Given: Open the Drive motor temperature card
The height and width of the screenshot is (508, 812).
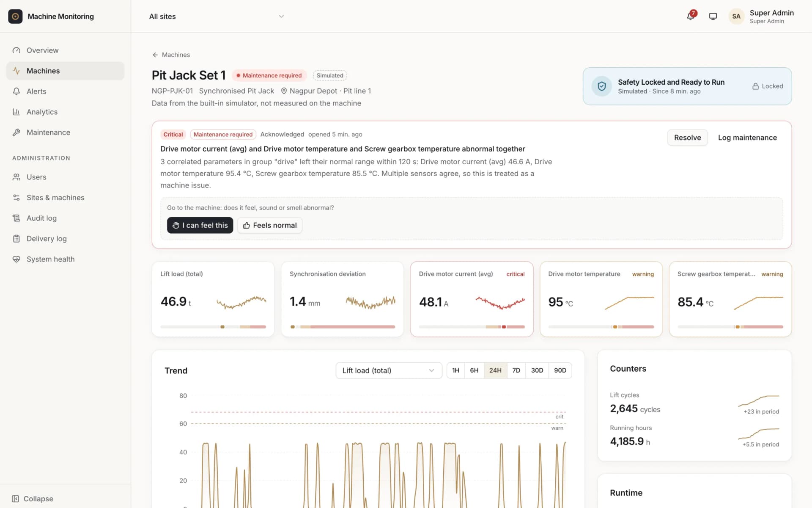Looking at the screenshot, I should 601,299.
